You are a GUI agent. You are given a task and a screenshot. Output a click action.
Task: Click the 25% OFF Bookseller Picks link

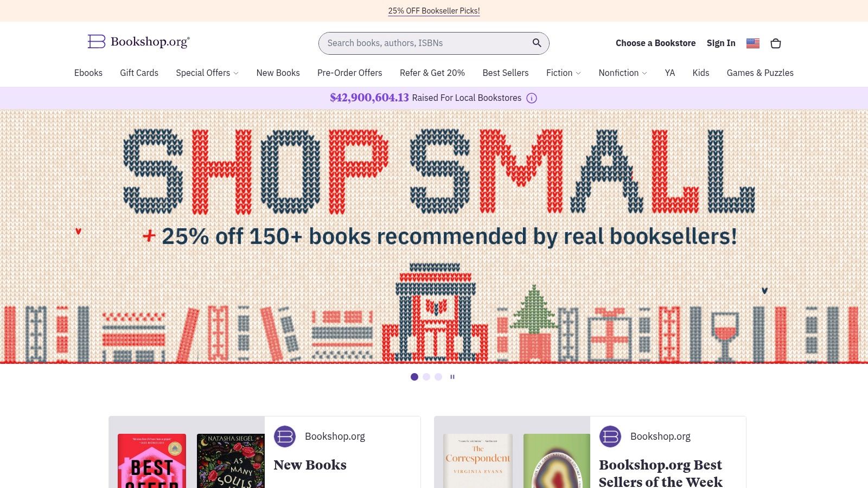click(433, 10)
